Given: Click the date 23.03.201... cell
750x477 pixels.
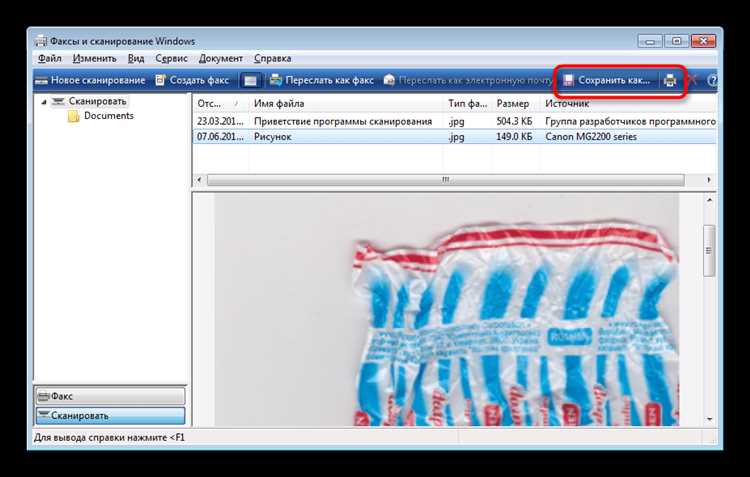Looking at the screenshot, I should pos(221,122).
